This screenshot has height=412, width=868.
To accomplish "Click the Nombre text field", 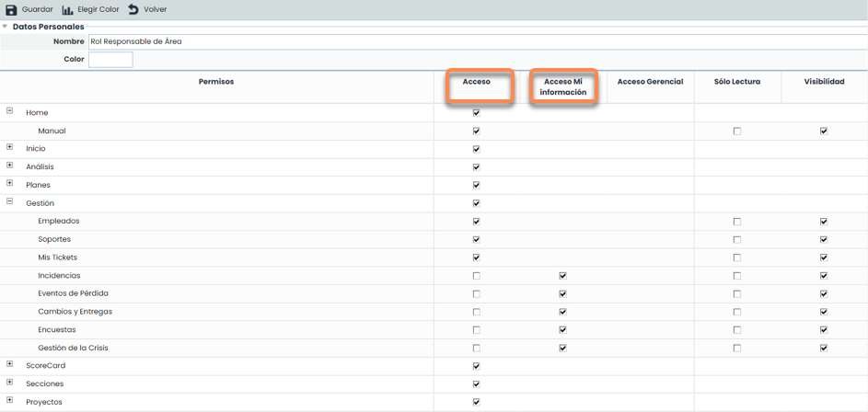I will tap(460, 41).
